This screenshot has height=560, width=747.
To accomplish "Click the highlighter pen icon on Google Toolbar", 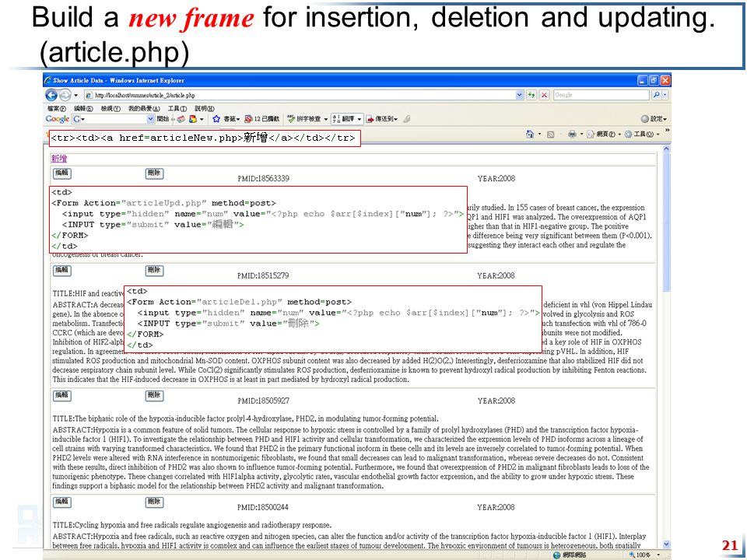I will tap(407, 119).
